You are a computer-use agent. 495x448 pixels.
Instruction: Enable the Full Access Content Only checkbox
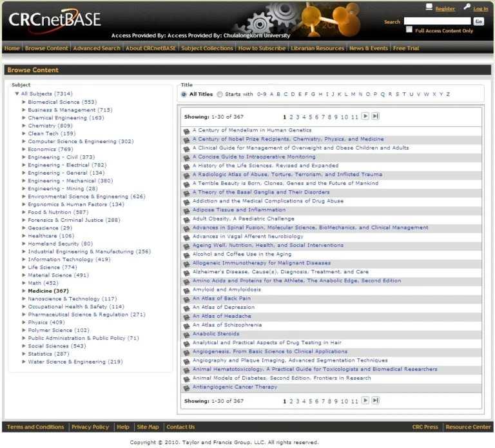409,30
